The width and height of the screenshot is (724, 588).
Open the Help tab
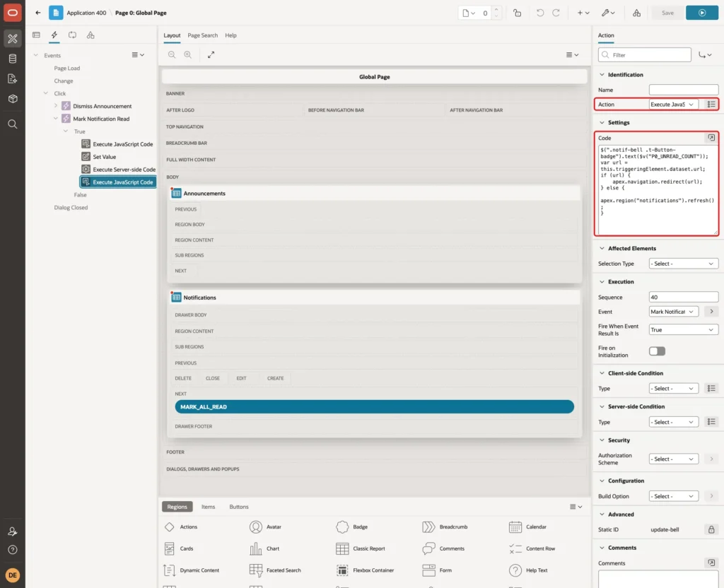(x=230, y=35)
